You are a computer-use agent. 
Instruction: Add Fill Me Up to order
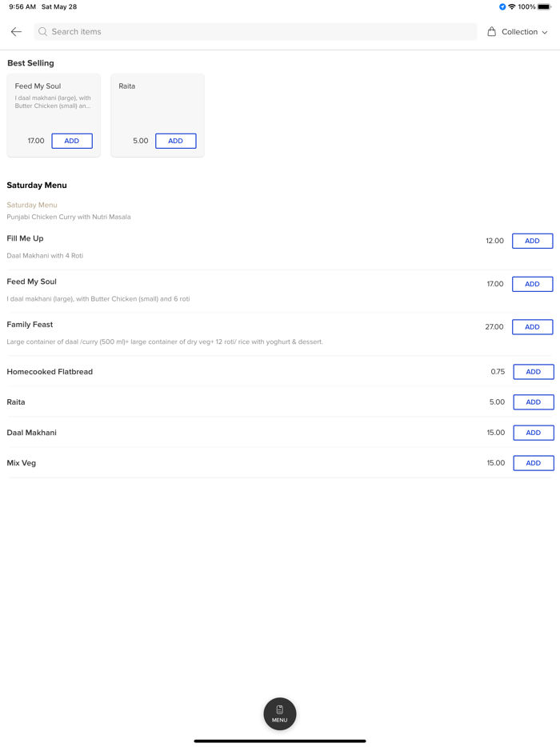click(532, 241)
